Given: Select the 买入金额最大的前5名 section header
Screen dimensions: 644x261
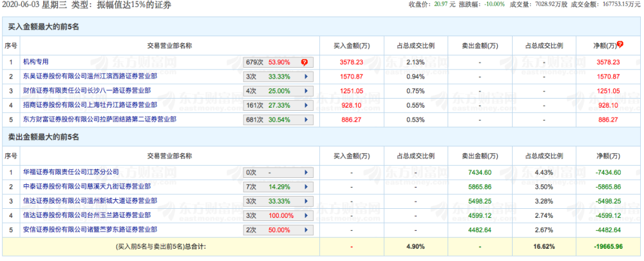Looking at the screenshot, I should tap(43, 27).
